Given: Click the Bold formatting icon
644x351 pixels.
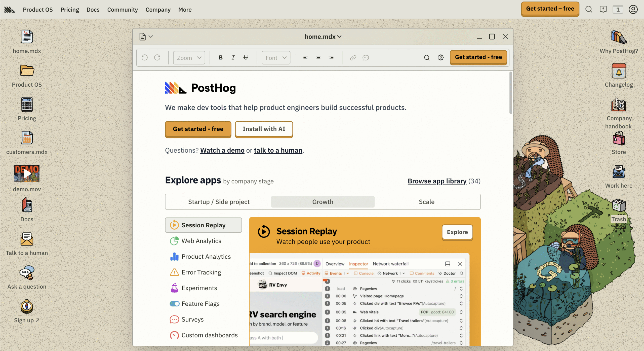Looking at the screenshot, I should [220, 58].
